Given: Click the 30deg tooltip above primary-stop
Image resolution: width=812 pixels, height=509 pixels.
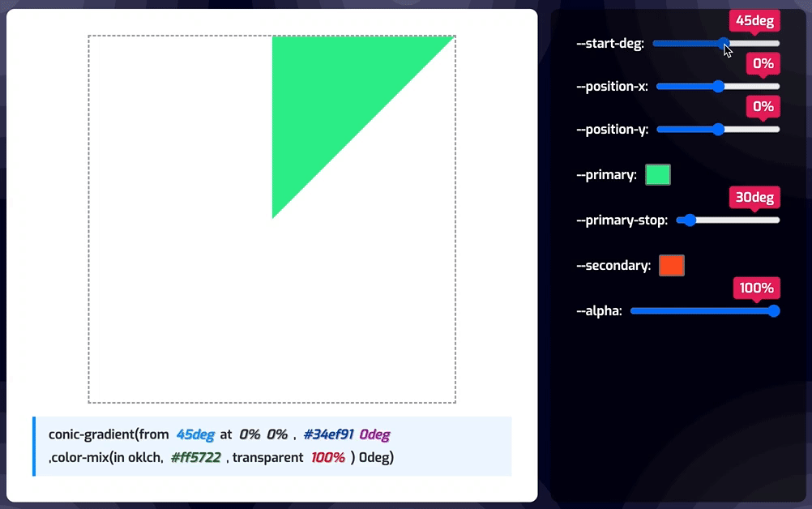Looking at the screenshot, I should (754, 198).
